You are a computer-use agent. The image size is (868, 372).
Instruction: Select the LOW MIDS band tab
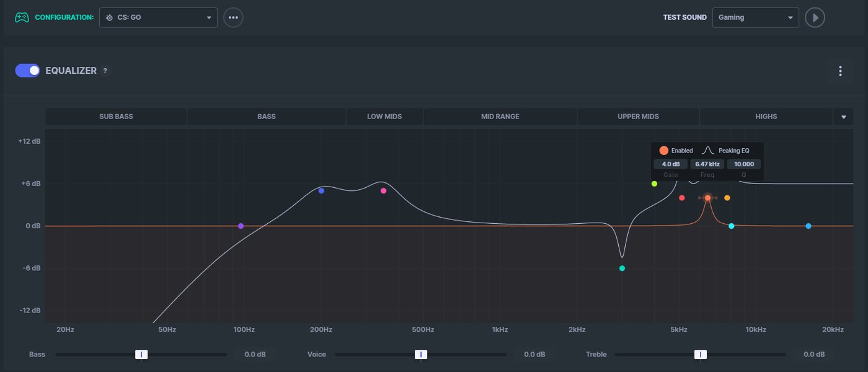(x=384, y=117)
